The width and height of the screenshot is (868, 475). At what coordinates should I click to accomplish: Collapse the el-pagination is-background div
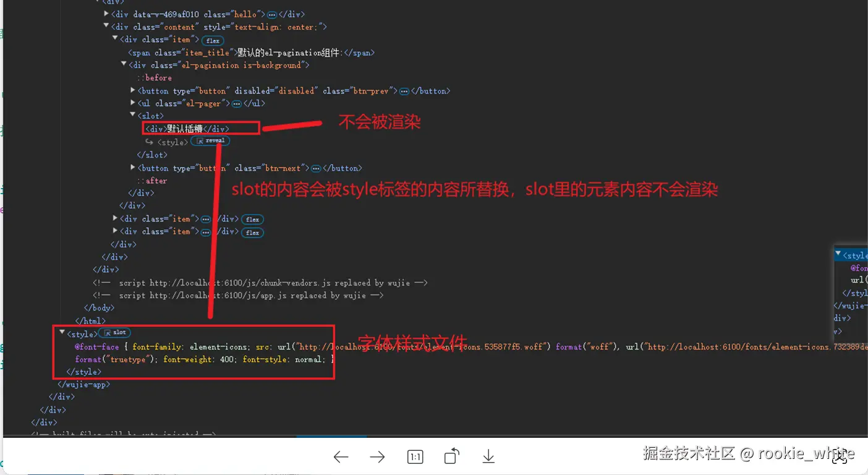124,64
